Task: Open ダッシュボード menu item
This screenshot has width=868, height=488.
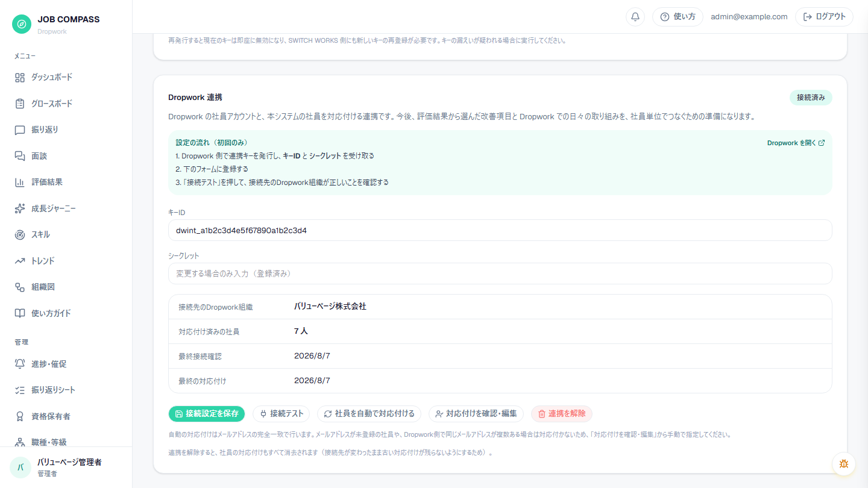Action: coord(66,77)
